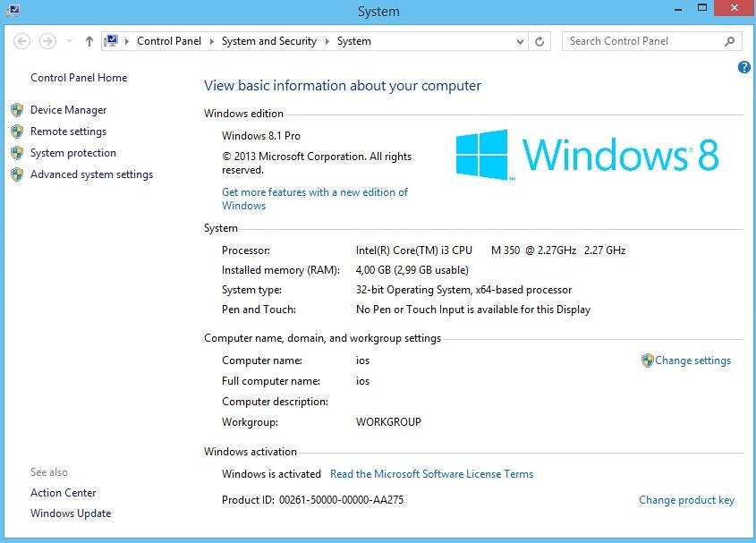The image size is (756, 543).
Task: Click the 32-bit Operating System value
Action: click(463, 290)
